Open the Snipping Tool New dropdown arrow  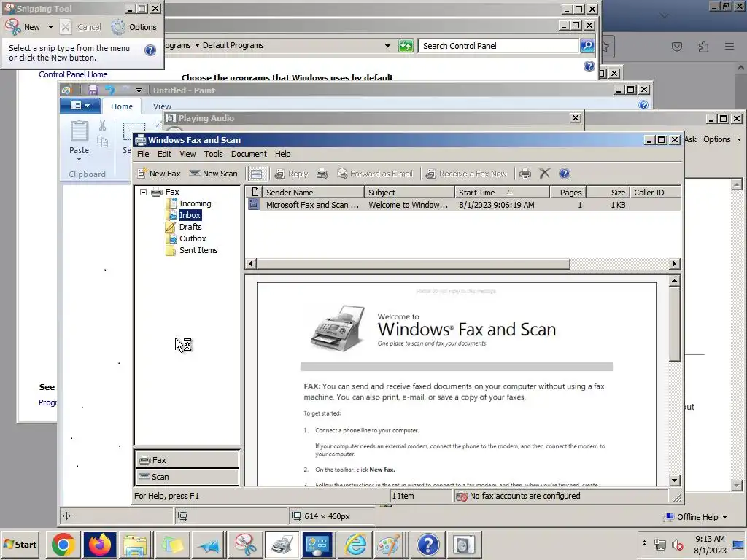pyautogui.click(x=50, y=27)
